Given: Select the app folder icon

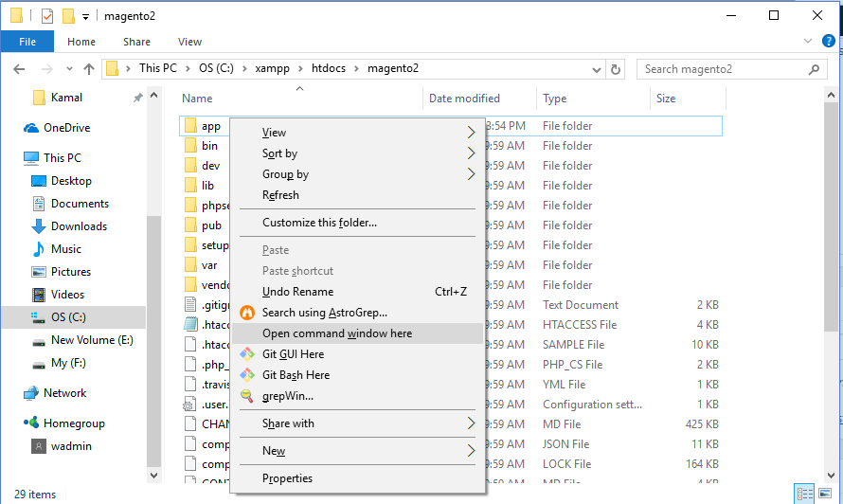Looking at the screenshot, I should coord(190,126).
